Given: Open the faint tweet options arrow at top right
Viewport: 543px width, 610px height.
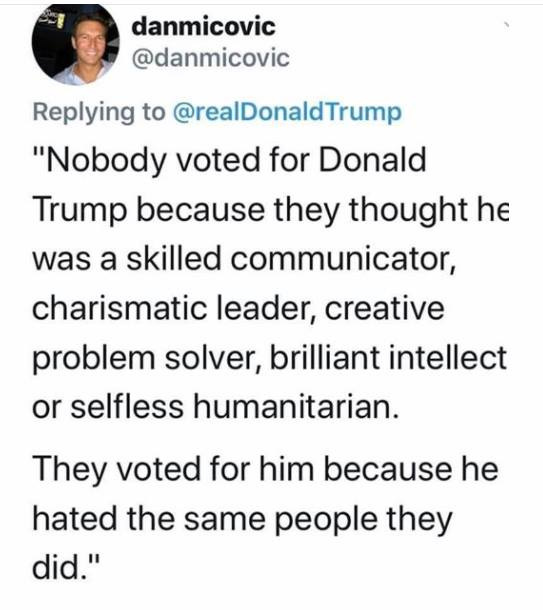Looking at the screenshot, I should click(506, 26).
